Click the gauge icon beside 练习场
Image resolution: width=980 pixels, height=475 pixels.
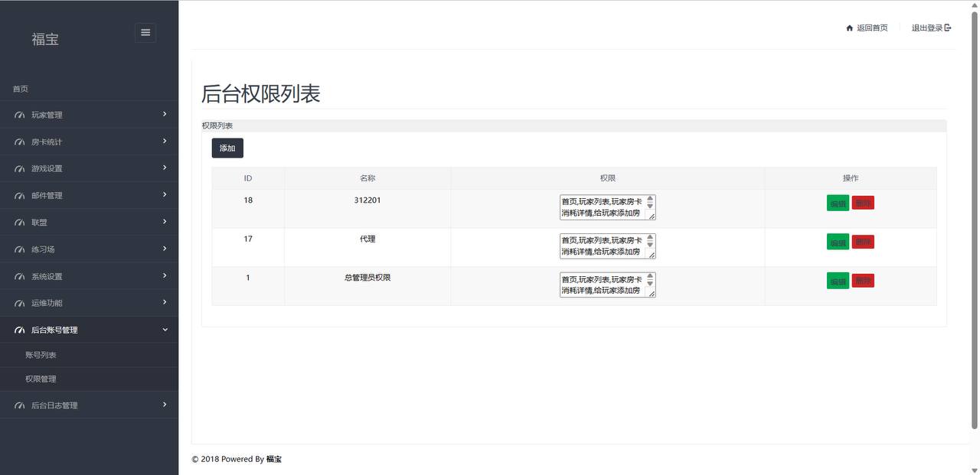[20, 250]
